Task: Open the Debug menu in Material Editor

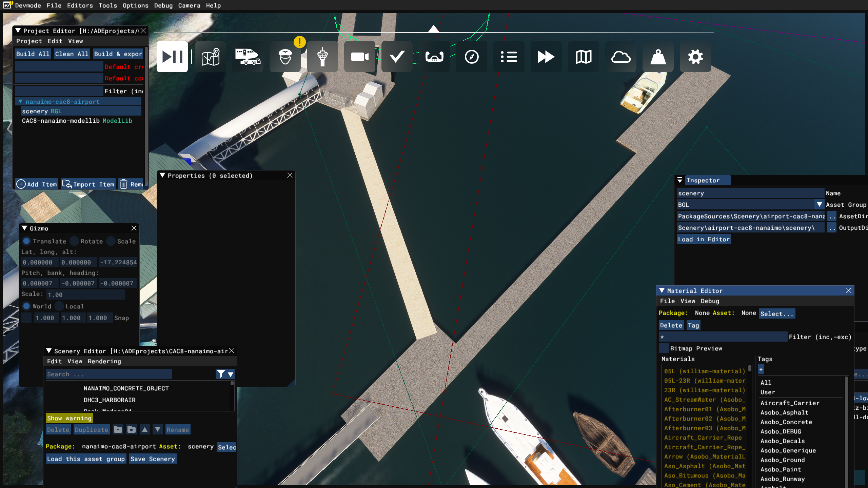Action: (x=710, y=301)
